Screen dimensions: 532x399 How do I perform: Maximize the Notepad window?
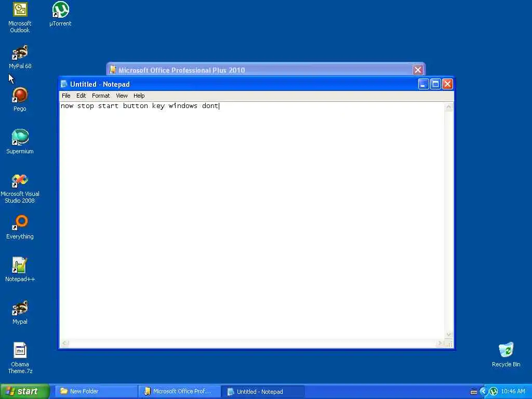pos(435,84)
